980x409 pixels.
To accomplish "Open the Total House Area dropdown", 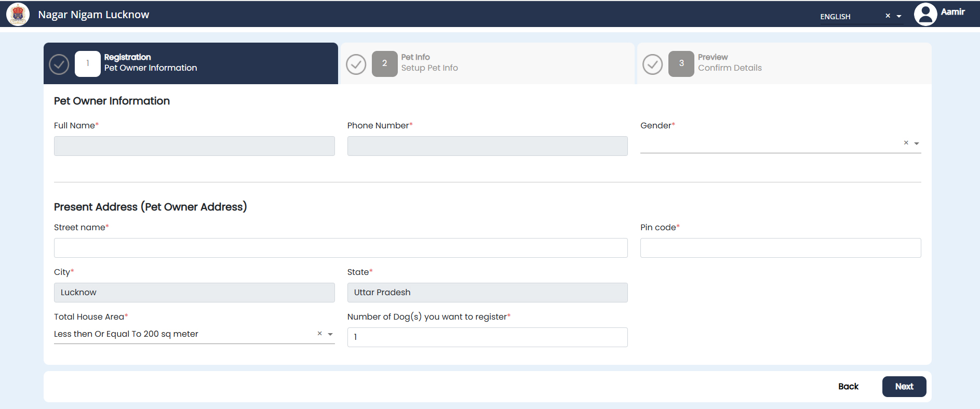I will [x=330, y=334].
